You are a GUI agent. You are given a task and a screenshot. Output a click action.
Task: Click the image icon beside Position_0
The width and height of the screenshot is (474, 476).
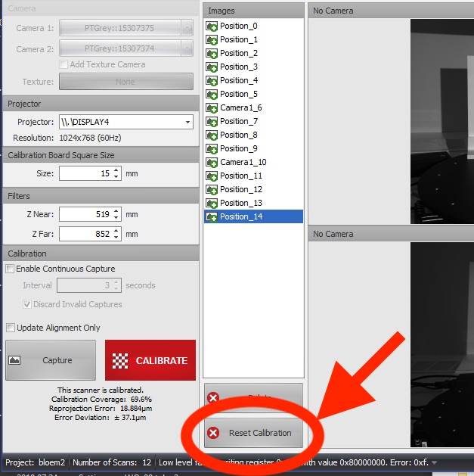click(x=212, y=26)
